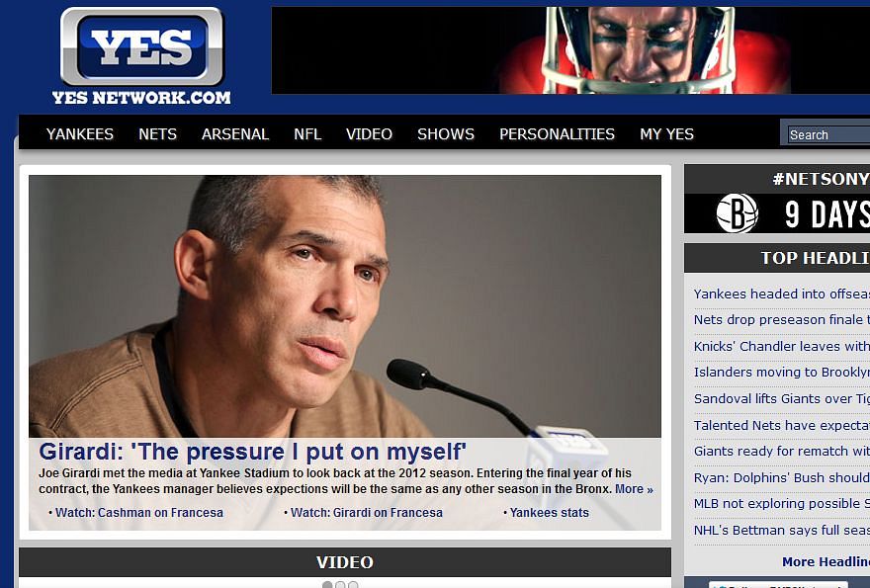Click the Brooklyn Nets basketball logo
This screenshot has width=870, height=588.
click(737, 213)
